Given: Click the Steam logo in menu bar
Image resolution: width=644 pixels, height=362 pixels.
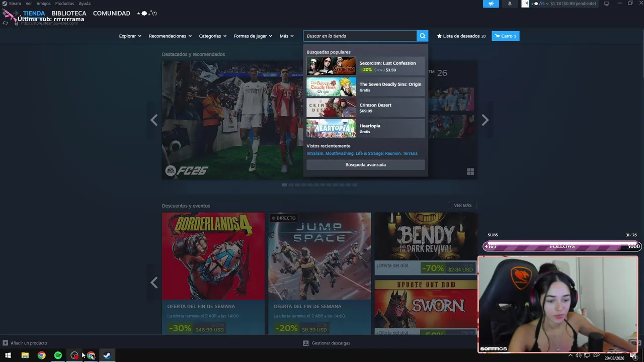Looking at the screenshot, I should [5, 4].
